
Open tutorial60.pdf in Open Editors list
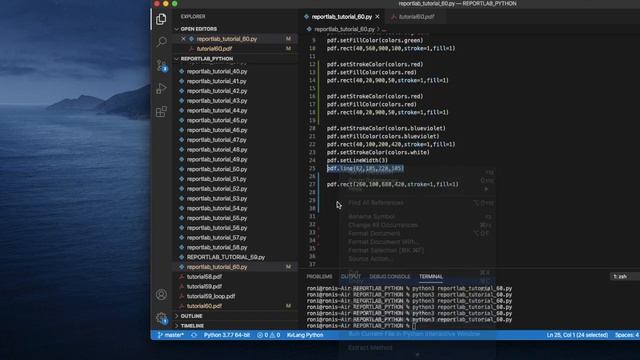click(x=214, y=49)
